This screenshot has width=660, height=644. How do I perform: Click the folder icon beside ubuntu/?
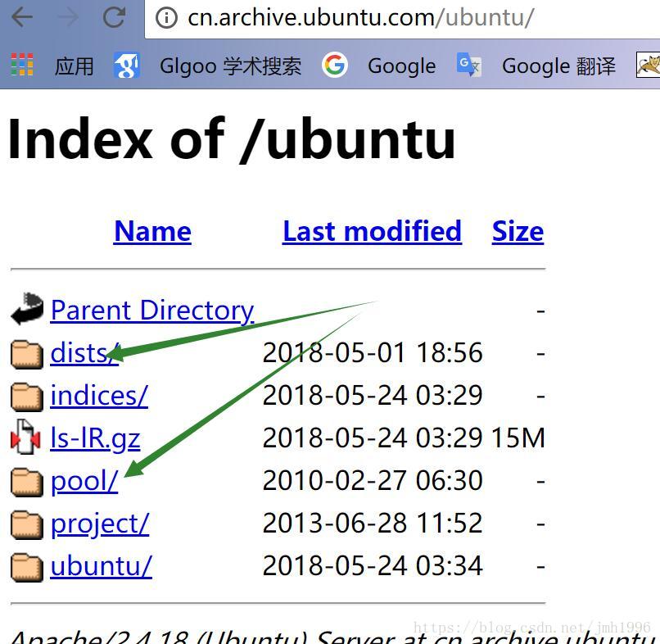(27, 567)
